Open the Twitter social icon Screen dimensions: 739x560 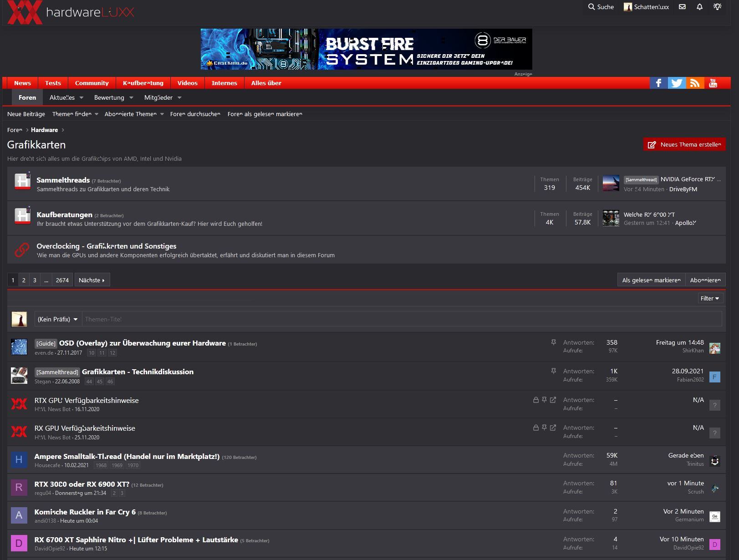[x=677, y=83]
